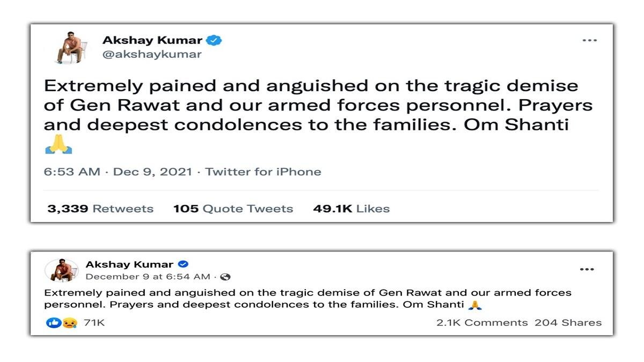Open the 6:53 AM · Dec 9, 2021 timestamp
Viewport: 644px width, 362px height.
(x=117, y=172)
